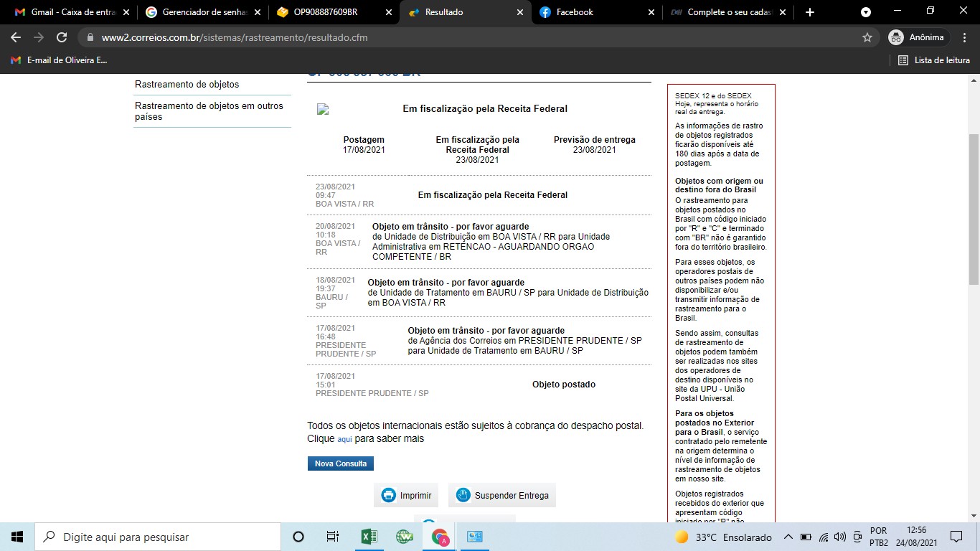
Task: Open the E-mail de Oliveira bookmark
Action: 60,60
